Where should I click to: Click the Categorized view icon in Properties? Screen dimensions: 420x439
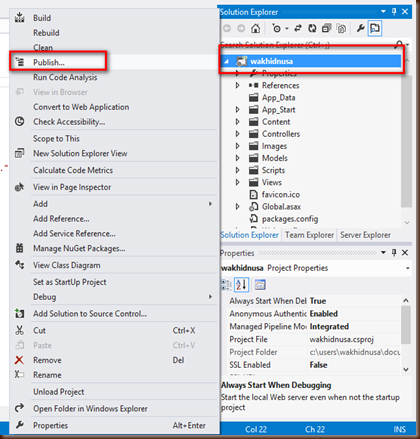[226, 285]
